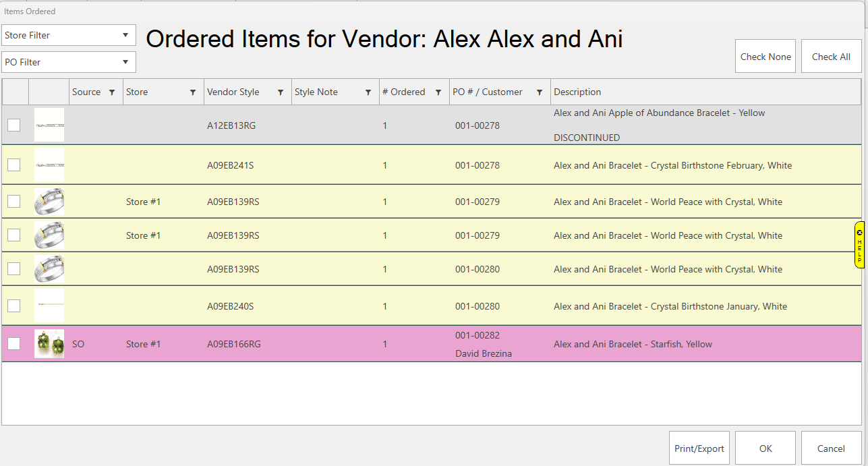The height and width of the screenshot is (466, 868).
Task: Click the PO # / Customer filter icon
Action: tap(540, 92)
